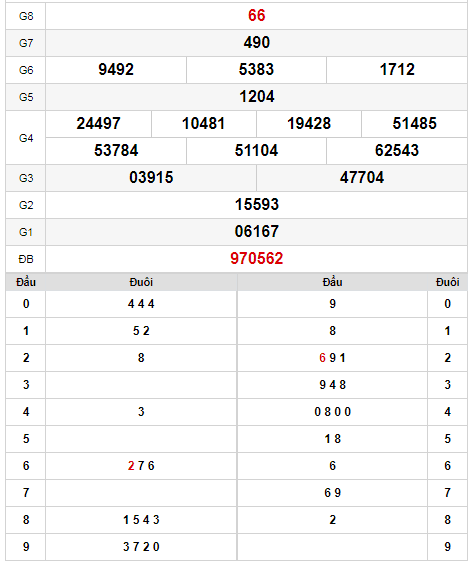Click the G3 row label
The height and width of the screenshot is (566, 471).
(26, 178)
